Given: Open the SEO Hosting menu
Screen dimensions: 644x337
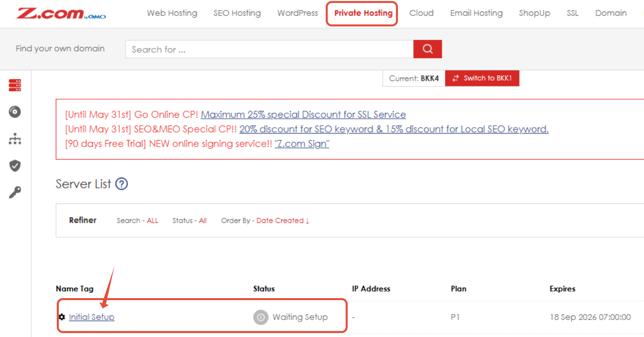Looking at the screenshot, I should click(x=237, y=13).
